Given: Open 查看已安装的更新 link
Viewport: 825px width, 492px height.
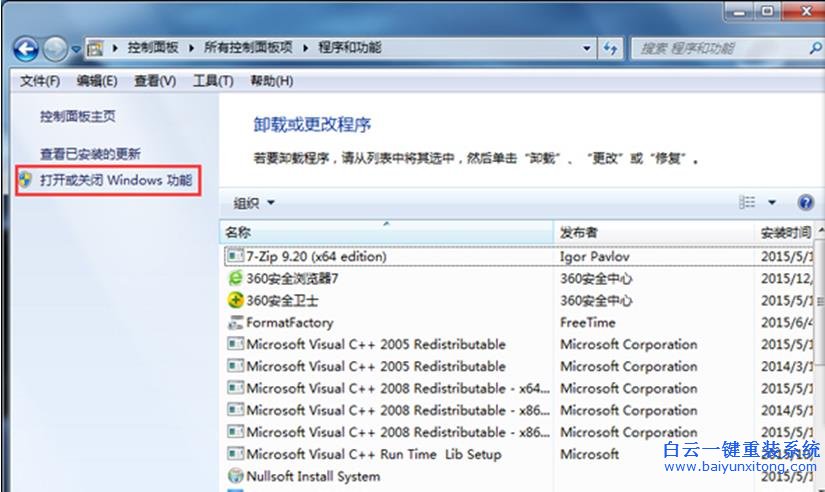Looking at the screenshot, I should tap(90, 154).
